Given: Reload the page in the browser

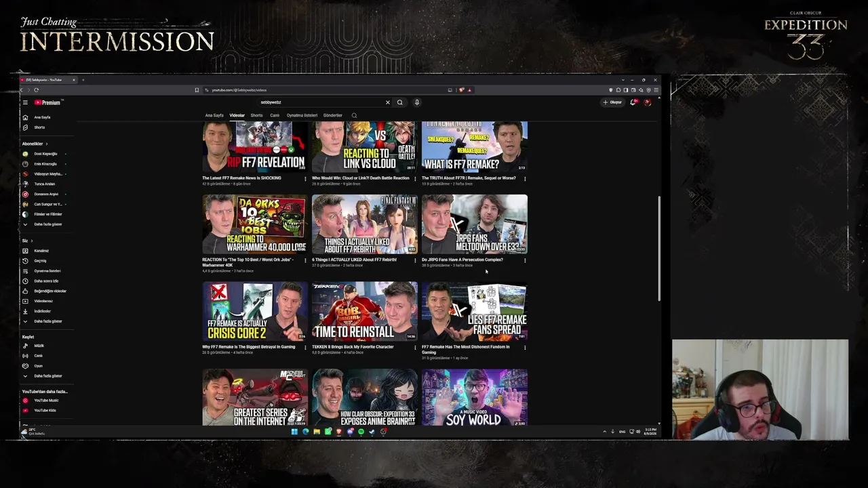Looking at the screenshot, I should tap(36, 90).
